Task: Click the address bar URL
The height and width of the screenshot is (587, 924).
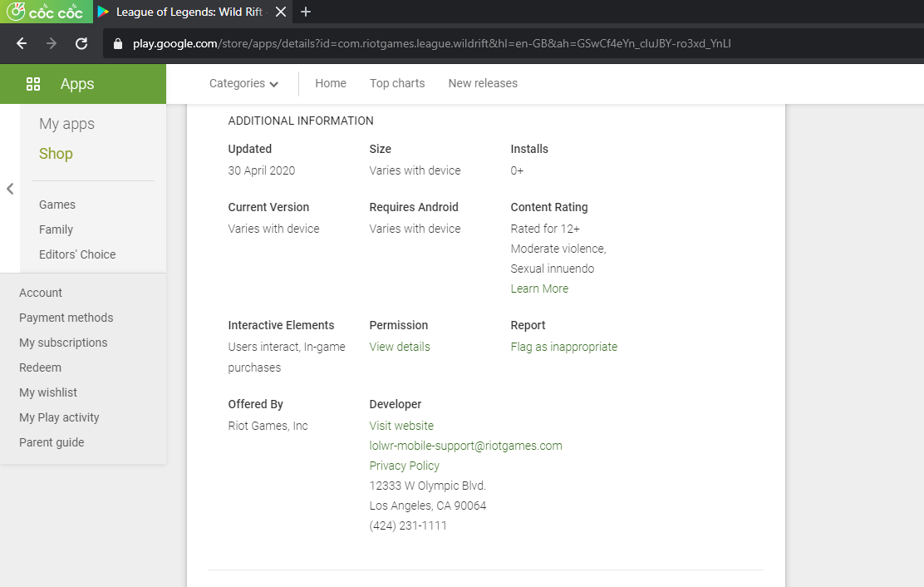Action: click(x=431, y=43)
